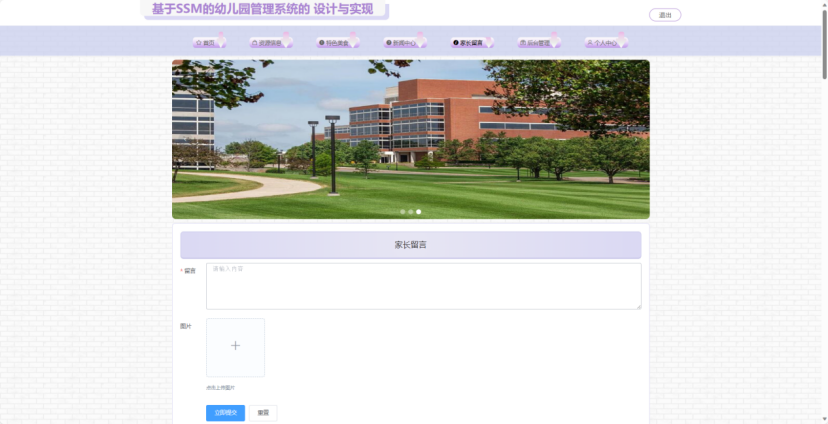Screen dimensions: 828x424
Task: Click the site title 基于SSM的幼儿园管理系统
Action: pos(262,10)
